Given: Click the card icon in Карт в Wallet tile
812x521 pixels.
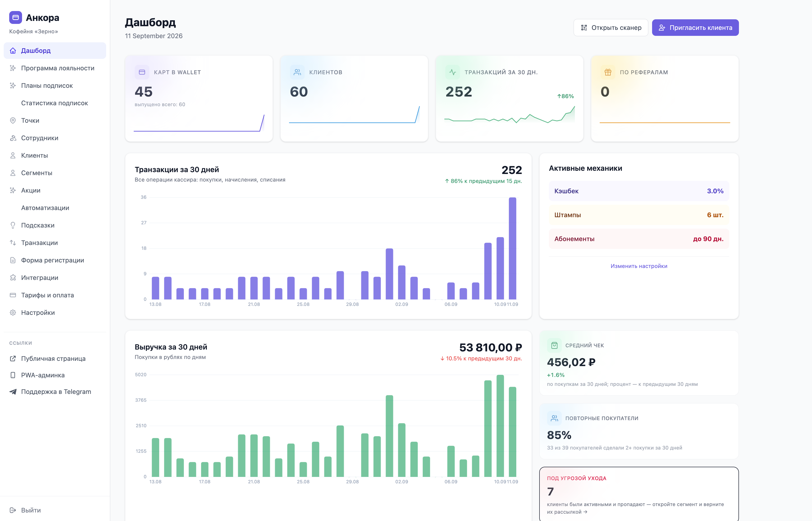Looking at the screenshot, I should [x=142, y=72].
